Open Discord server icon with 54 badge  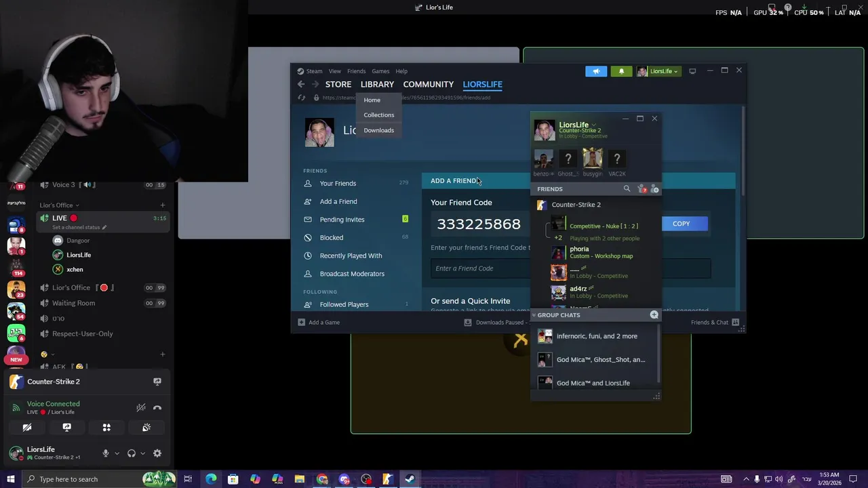(16, 311)
